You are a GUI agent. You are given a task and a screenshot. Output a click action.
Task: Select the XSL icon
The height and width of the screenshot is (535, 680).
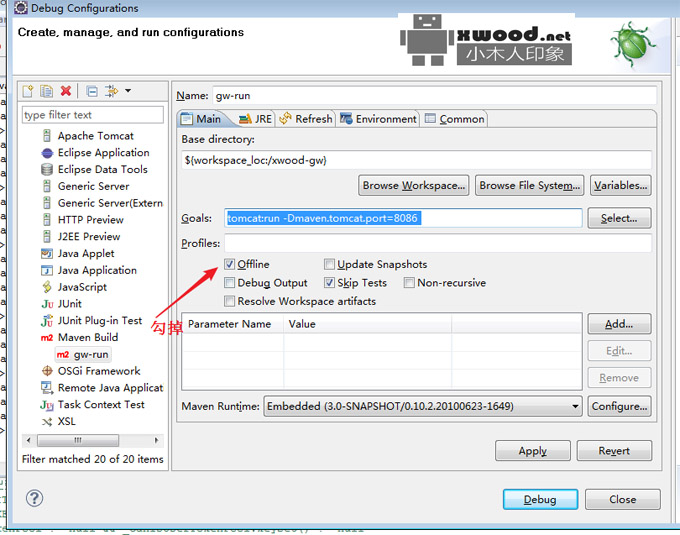click(x=47, y=421)
